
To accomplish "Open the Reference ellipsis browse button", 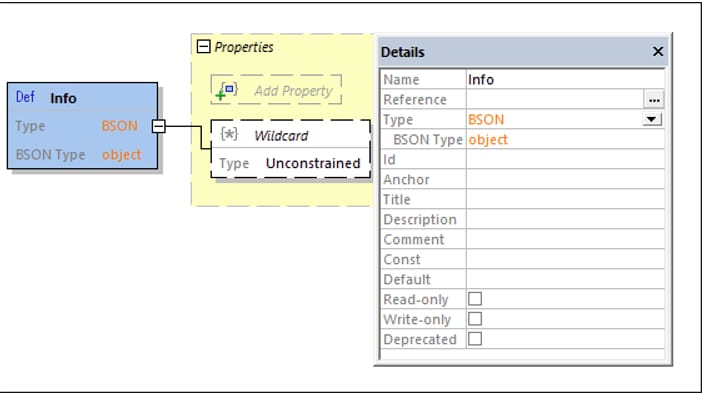I will point(654,99).
